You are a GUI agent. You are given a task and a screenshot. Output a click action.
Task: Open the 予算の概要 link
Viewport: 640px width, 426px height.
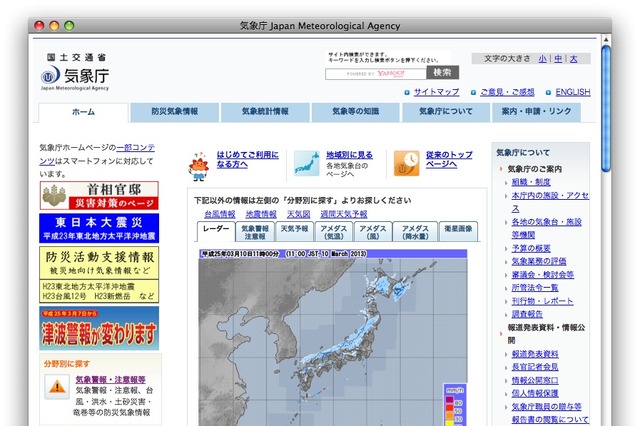pos(531,248)
